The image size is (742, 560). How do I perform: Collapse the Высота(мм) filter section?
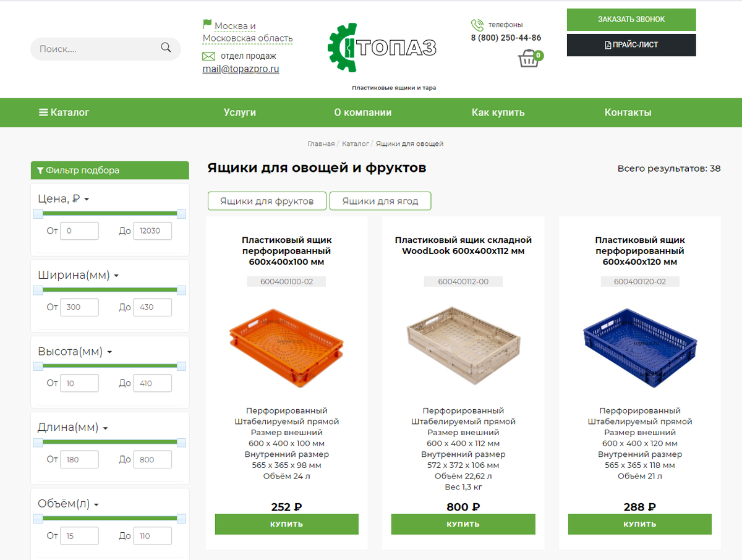[x=109, y=352]
